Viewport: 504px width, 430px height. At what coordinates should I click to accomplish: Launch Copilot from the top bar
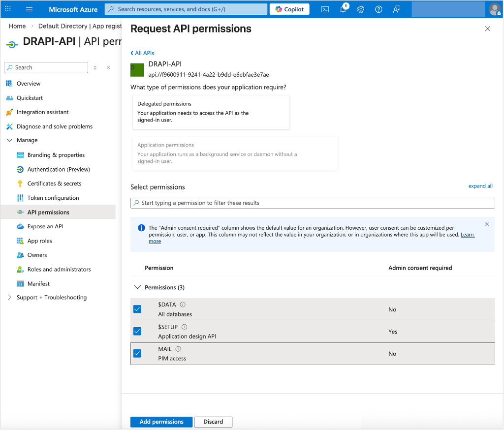(x=289, y=9)
